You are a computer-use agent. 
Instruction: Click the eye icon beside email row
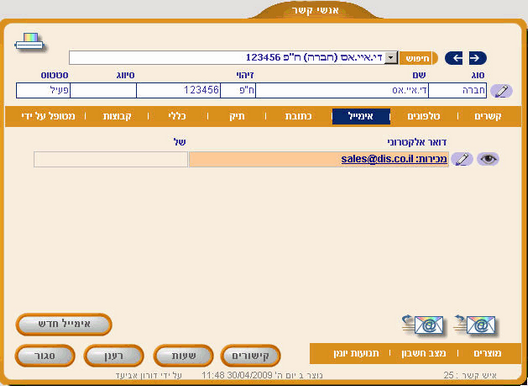488,159
